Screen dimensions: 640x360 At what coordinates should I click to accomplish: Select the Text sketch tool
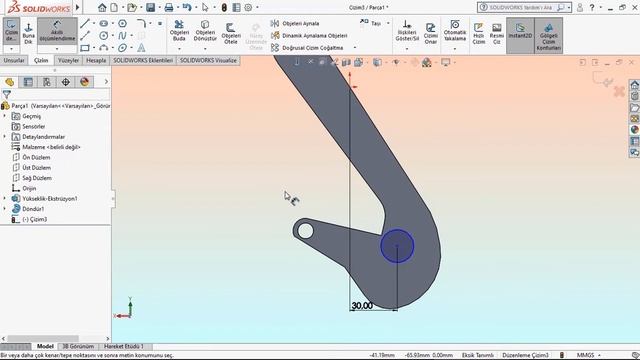point(141,48)
